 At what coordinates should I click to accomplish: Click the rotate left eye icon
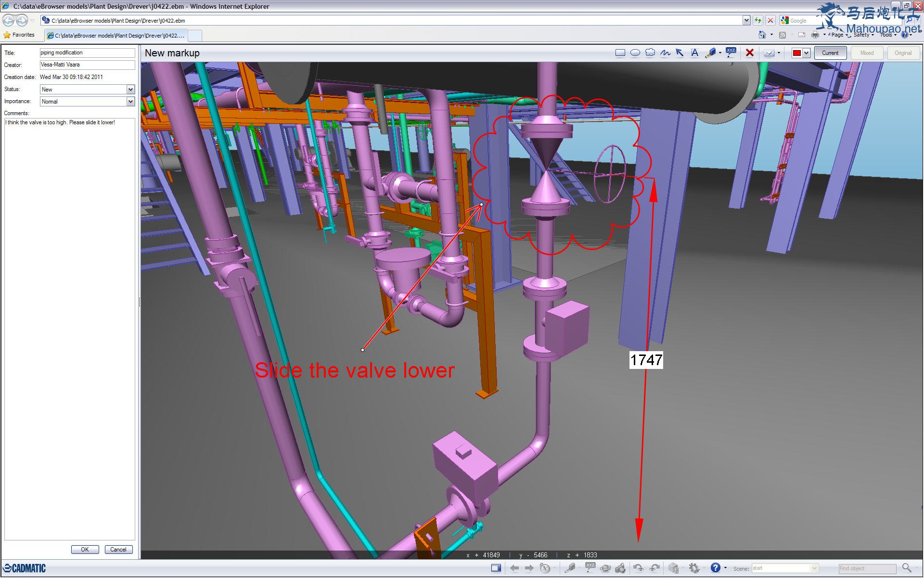[639, 568]
